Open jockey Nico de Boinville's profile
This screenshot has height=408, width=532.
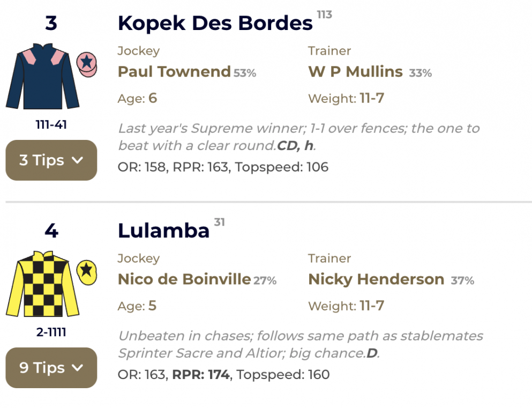coord(184,279)
